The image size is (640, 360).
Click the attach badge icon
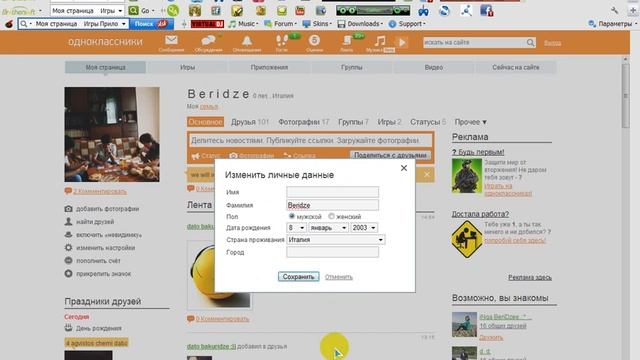pyautogui.click(x=68, y=273)
